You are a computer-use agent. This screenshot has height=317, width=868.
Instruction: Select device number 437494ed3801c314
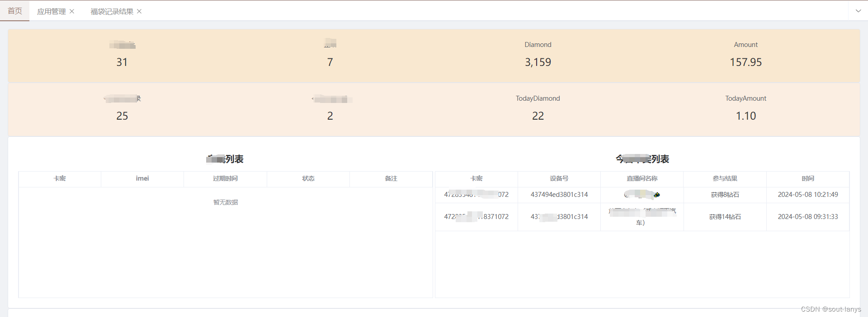pos(559,195)
